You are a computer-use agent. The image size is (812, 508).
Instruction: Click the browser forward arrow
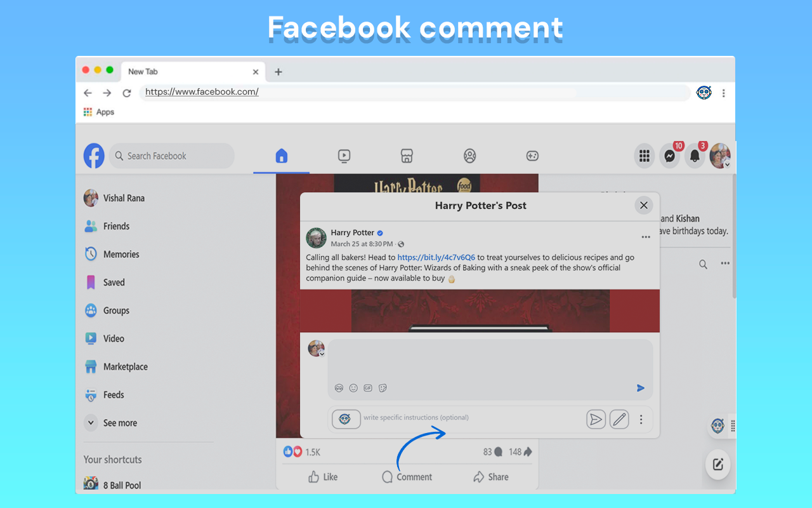[x=107, y=93]
